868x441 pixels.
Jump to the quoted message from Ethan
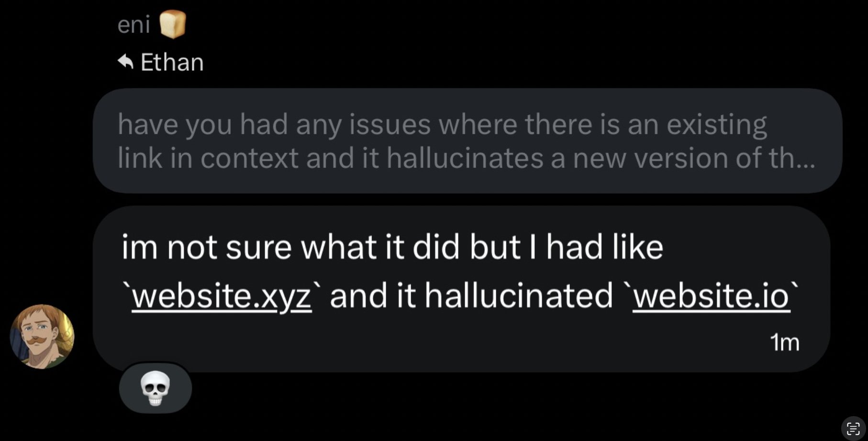(x=467, y=141)
